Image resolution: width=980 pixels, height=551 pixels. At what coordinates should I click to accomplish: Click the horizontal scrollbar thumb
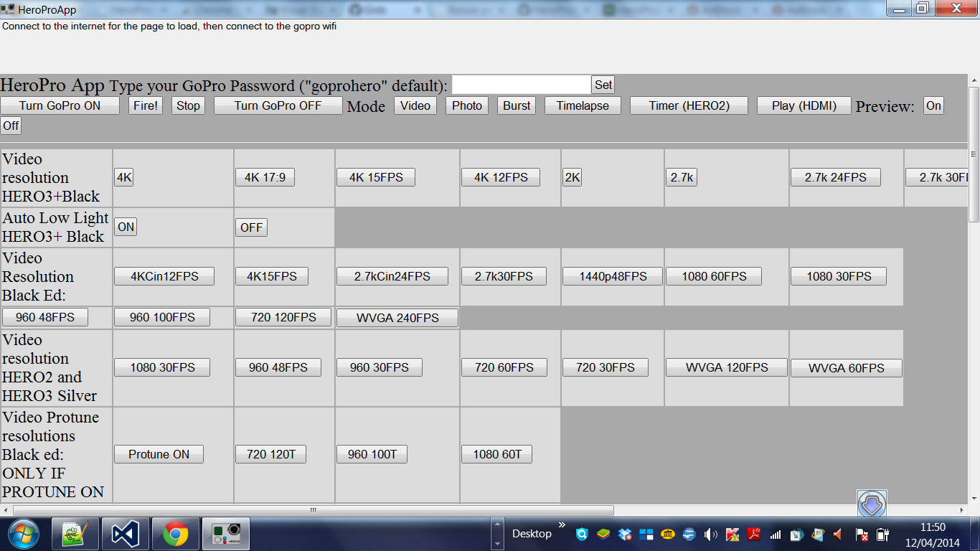[x=313, y=510]
